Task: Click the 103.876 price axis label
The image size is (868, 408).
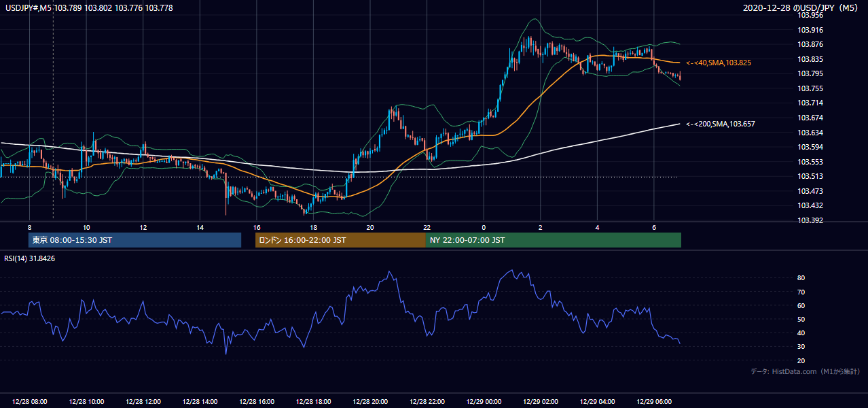Action: pyautogui.click(x=809, y=45)
